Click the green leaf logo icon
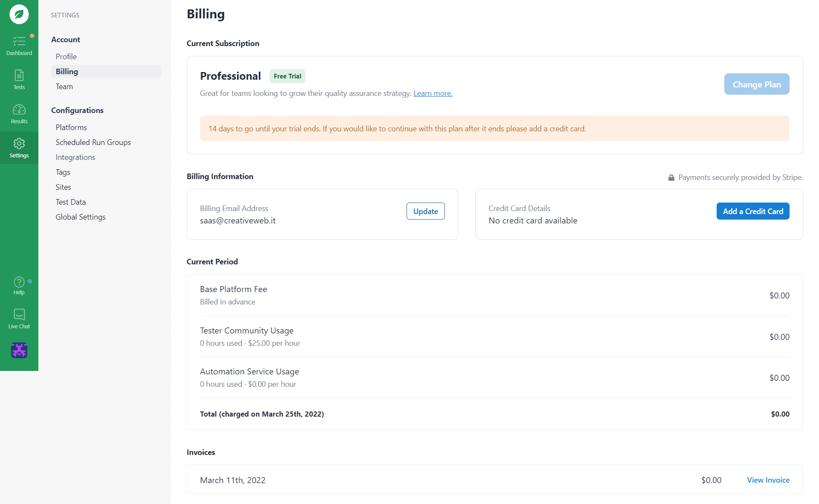The width and height of the screenshot is (819, 504). [19, 14]
